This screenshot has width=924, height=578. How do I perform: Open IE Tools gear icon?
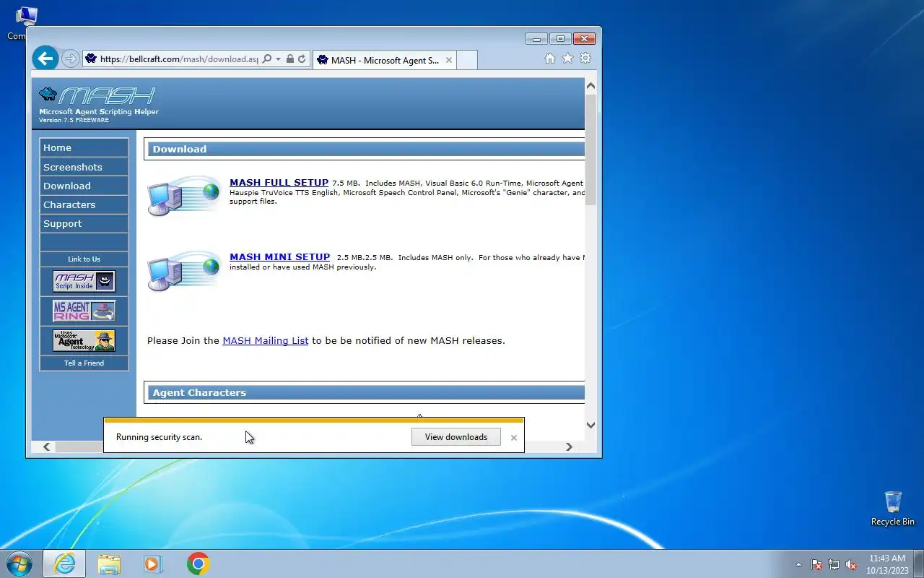[585, 59]
